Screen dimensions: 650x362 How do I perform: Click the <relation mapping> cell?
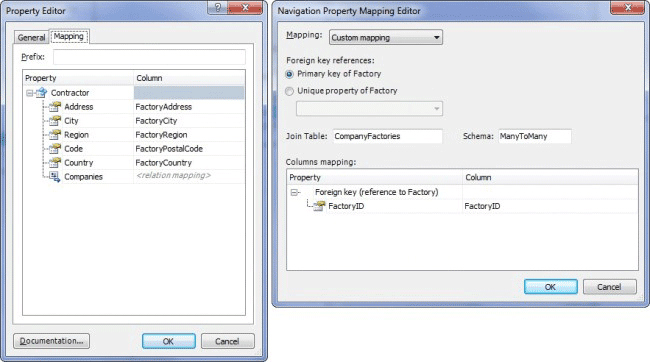point(189,176)
